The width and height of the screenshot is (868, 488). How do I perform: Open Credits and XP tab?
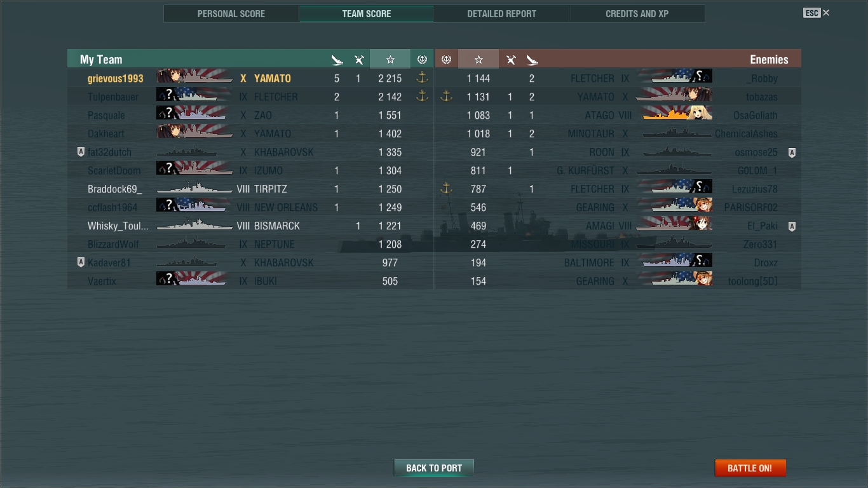[x=637, y=13]
